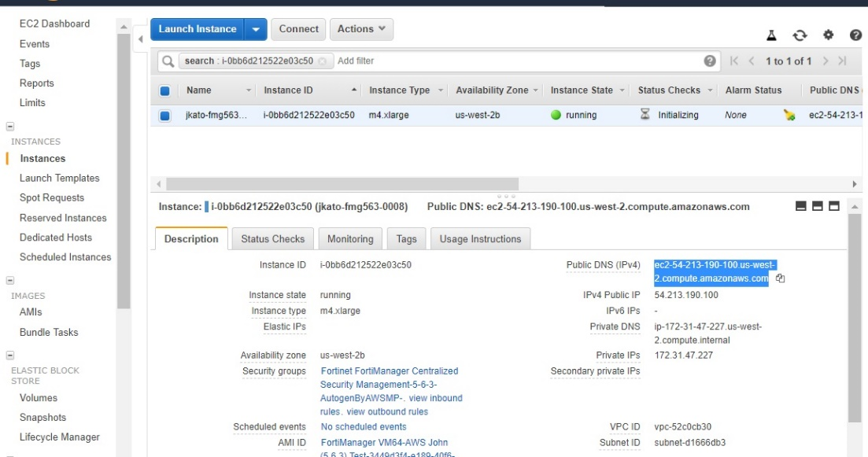
Task: Click the Connect button
Action: click(298, 29)
